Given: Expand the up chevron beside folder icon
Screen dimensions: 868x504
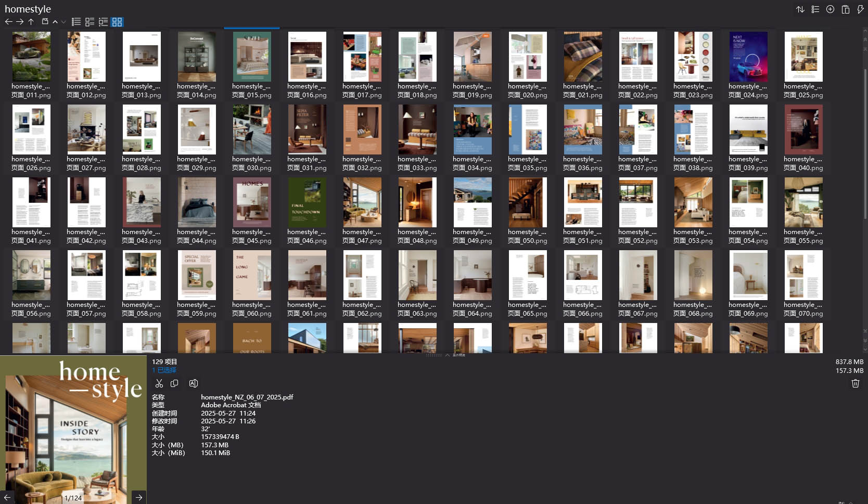Looking at the screenshot, I should point(55,21).
